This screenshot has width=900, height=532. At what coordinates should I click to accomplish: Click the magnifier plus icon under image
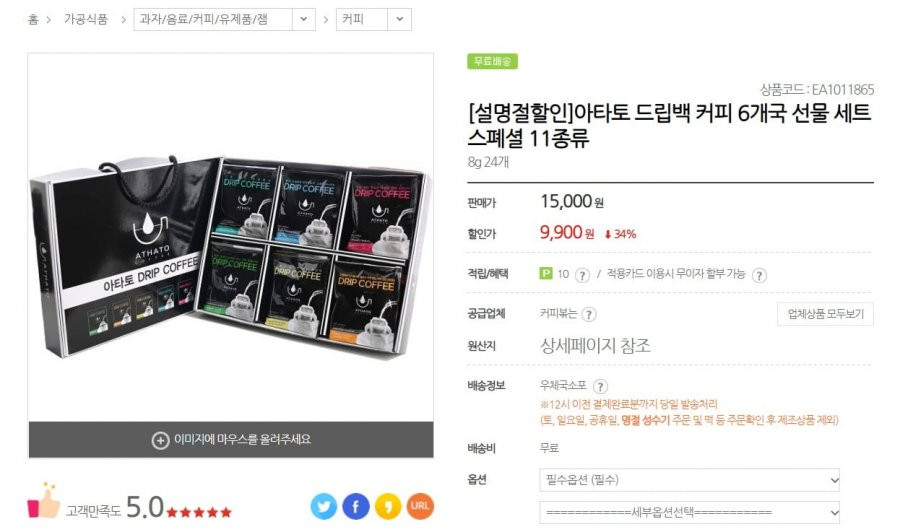160,440
